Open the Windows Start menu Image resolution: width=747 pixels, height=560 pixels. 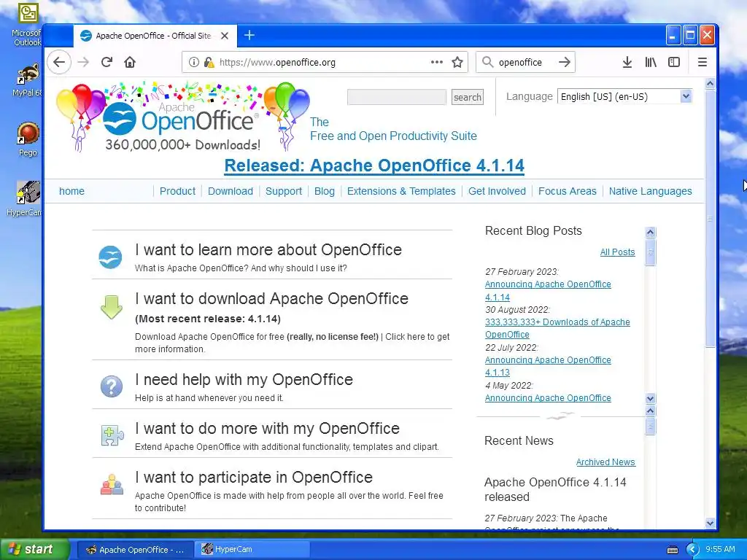34,549
